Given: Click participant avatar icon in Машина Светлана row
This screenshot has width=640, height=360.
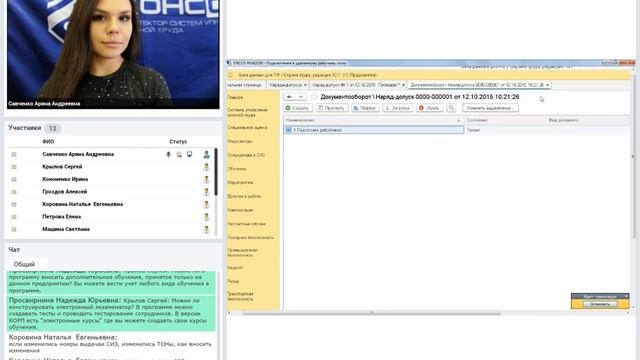Looking at the screenshot, I should [x=207, y=229].
